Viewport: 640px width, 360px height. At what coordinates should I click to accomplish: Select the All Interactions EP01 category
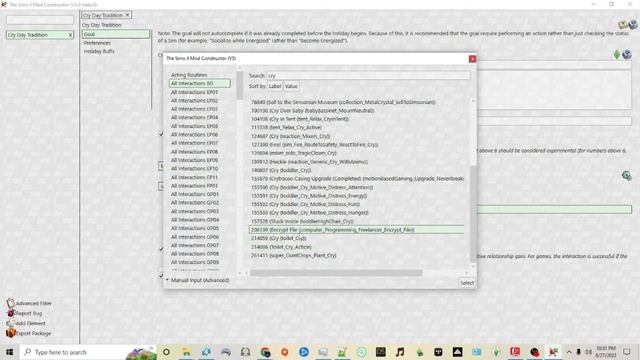coord(194,92)
